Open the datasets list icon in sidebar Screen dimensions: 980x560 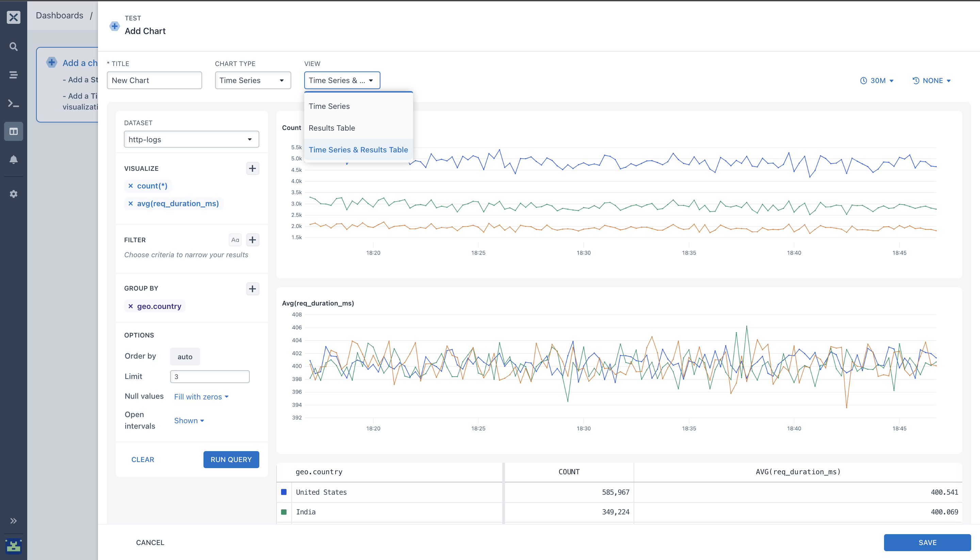pyautogui.click(x=14, y=75)
